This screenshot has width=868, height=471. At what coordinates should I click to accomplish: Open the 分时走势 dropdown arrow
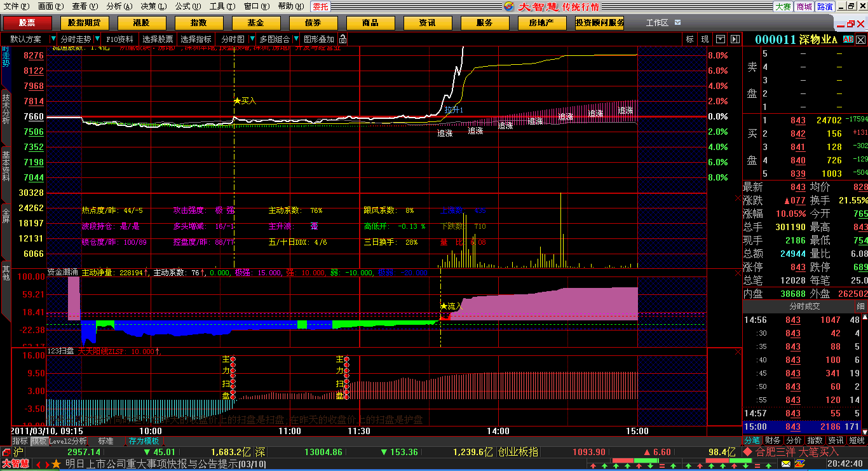(97, 39)
